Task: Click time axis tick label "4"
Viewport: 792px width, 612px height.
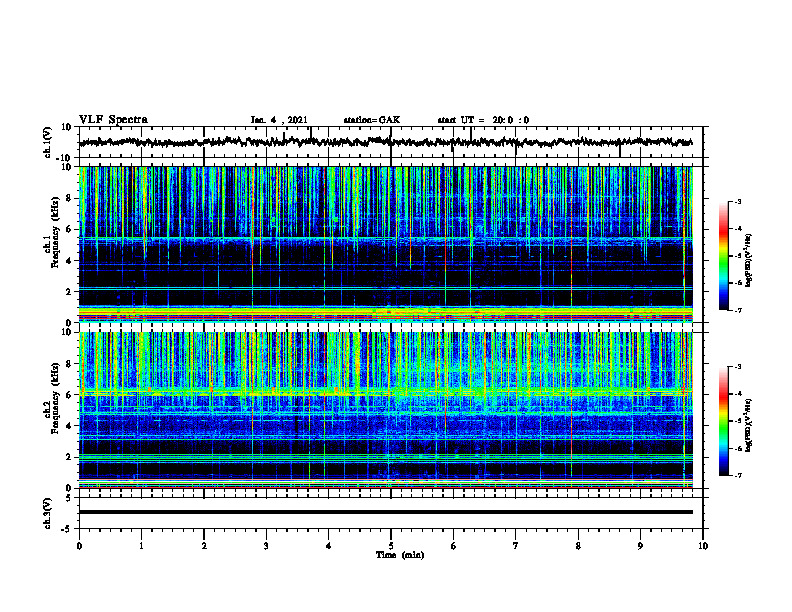Action: 329,546
